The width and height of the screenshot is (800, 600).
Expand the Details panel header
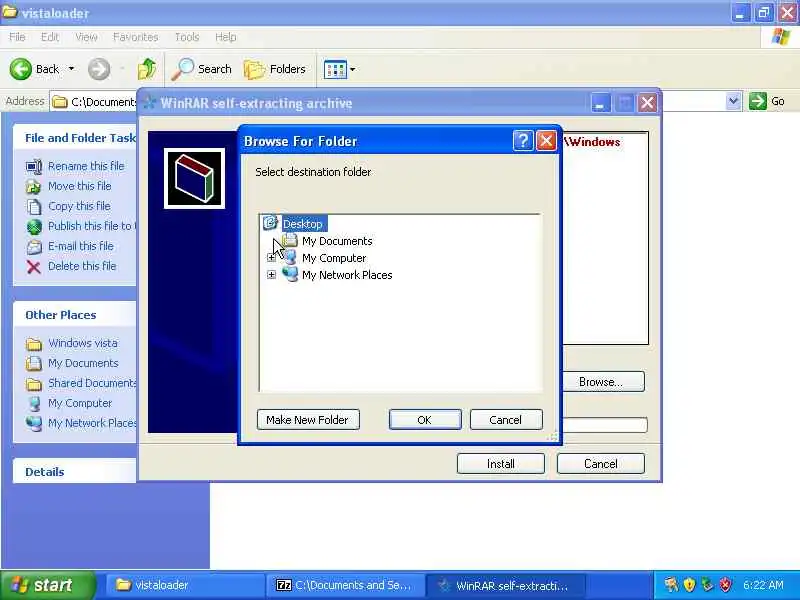[x=74, y=471]
